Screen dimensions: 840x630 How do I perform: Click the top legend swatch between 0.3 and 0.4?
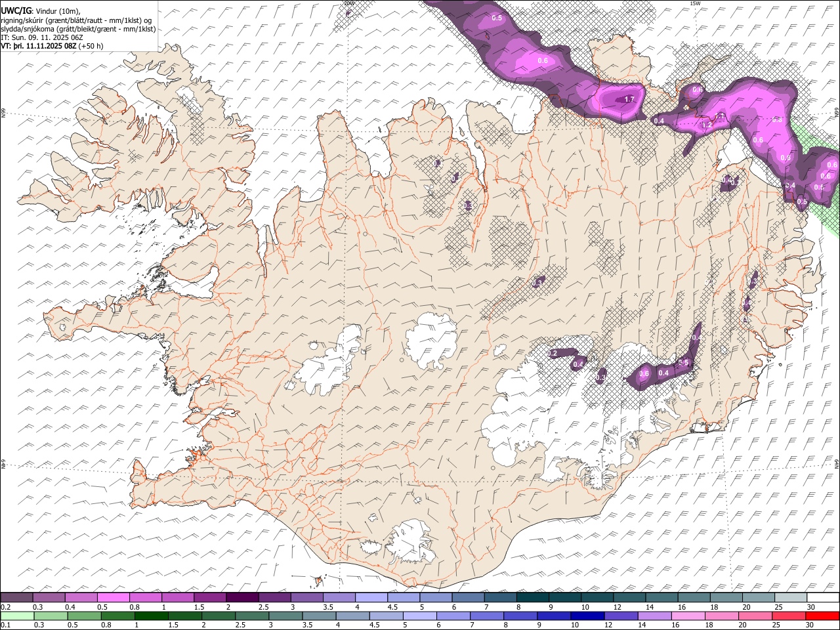coord(50,597)
